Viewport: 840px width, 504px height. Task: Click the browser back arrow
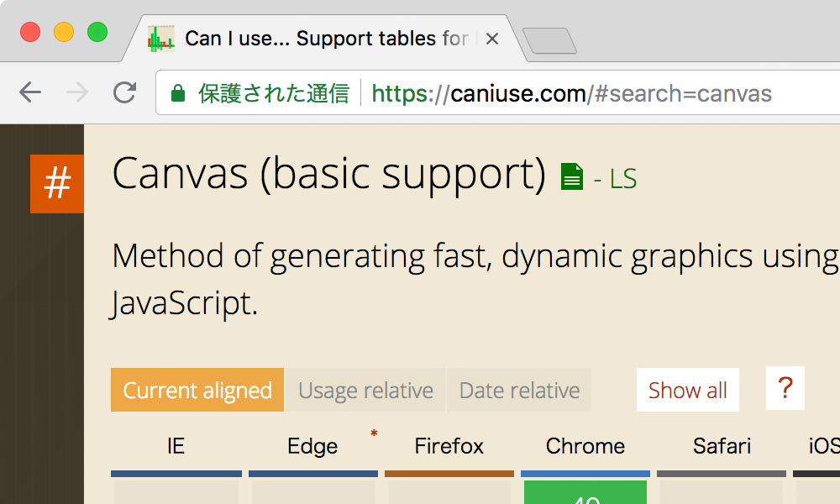(30, 92)
